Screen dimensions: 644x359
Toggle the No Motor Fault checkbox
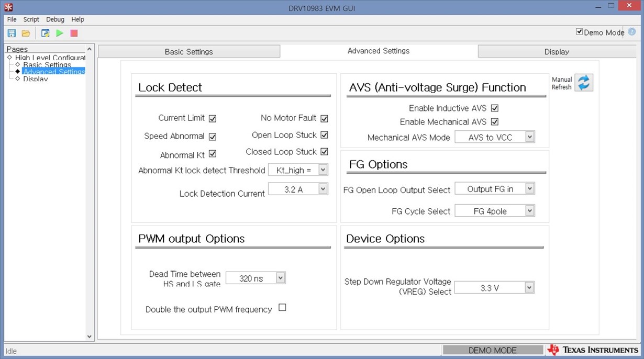tap(324, 119)
